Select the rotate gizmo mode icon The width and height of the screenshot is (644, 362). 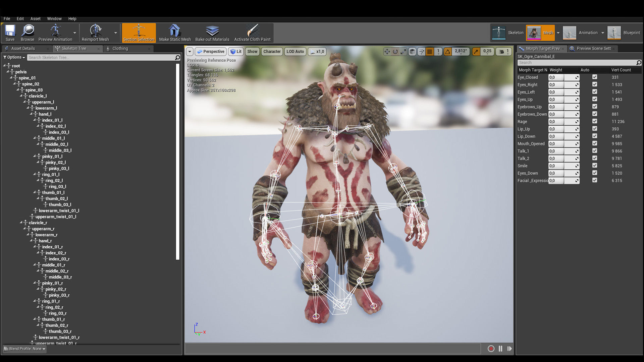pyautogui.click(x=395, y=51)
